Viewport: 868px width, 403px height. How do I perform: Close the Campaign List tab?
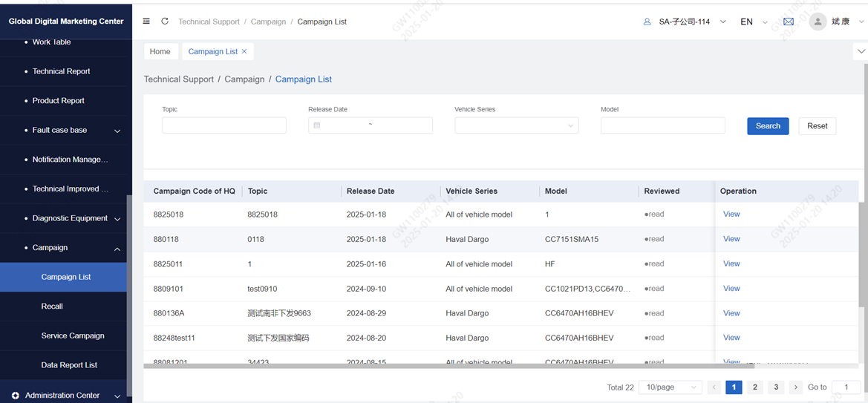pyautogui.click(x=244, y=51)
